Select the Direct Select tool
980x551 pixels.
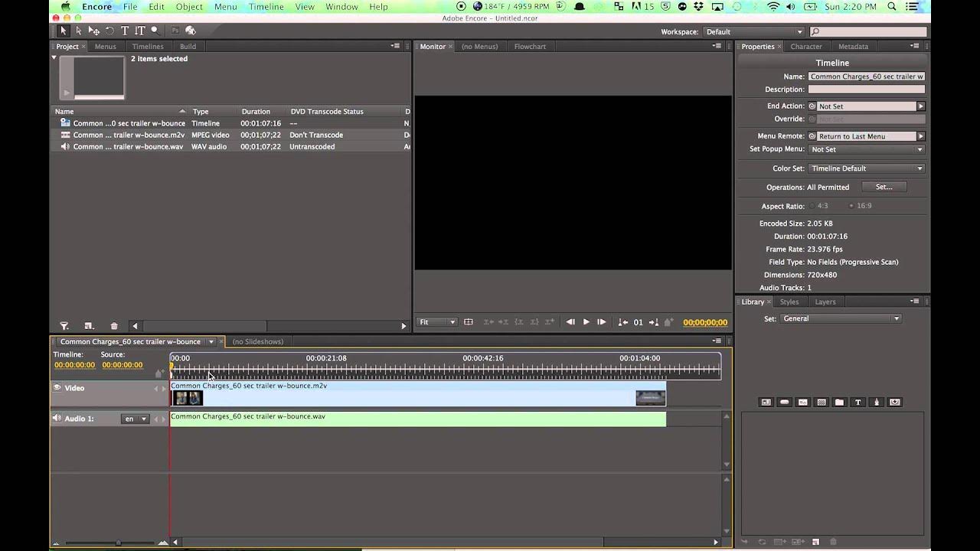click(x=78, y=31)
